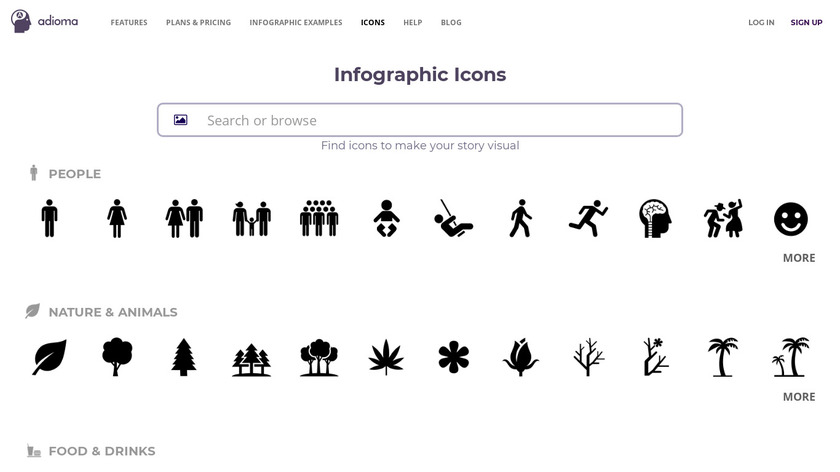The width and height of the screenshot is (840, 472).
Task: Select the dancing couple icon
Action: (723, 218)
